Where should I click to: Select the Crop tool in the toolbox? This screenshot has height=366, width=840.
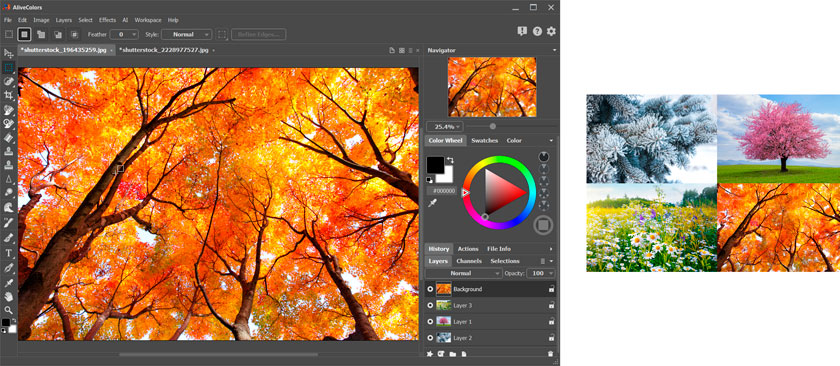(9, 95)
